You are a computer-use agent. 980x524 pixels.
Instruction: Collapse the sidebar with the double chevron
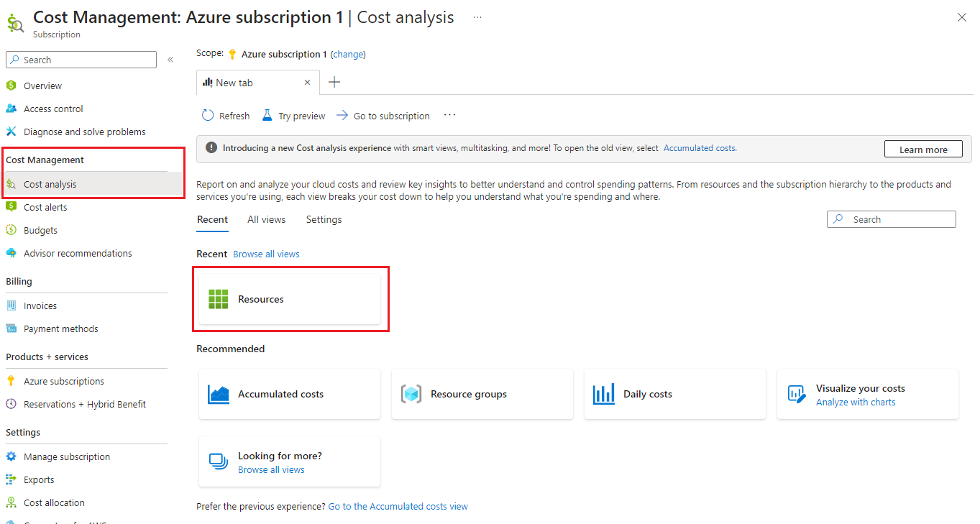tap(170, 60)
